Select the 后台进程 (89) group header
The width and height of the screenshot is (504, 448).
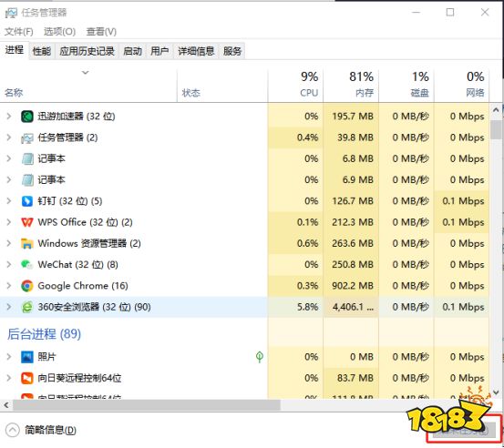tap(44, 334)
